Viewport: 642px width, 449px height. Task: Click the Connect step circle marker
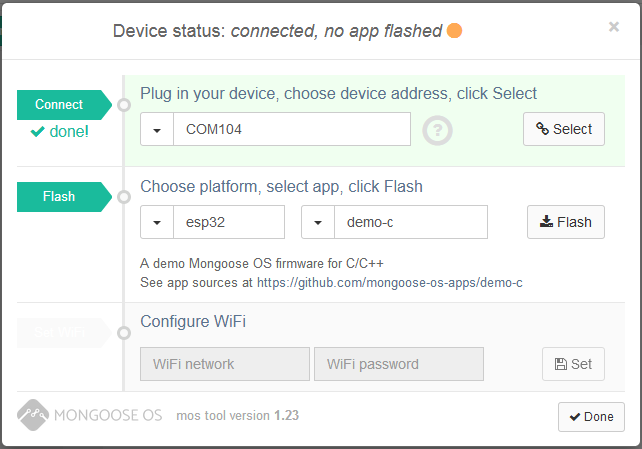[x=124, y=104]
